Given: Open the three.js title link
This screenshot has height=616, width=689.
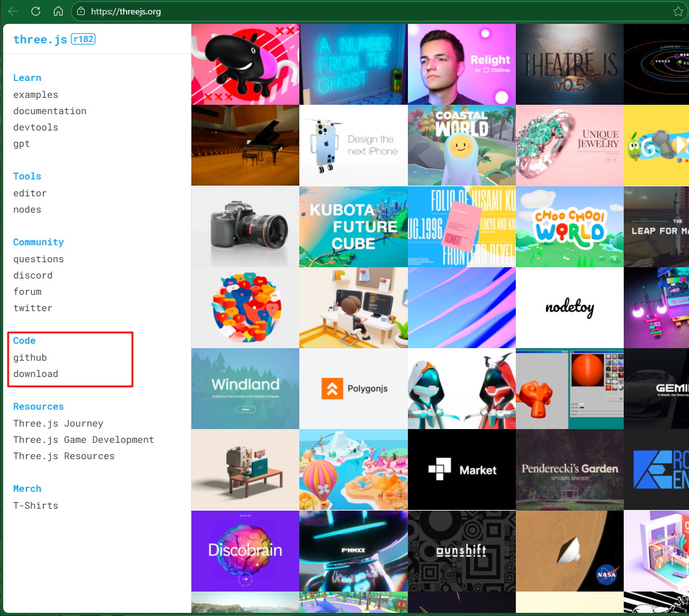Looking at the screenshot, I should 40,40.
